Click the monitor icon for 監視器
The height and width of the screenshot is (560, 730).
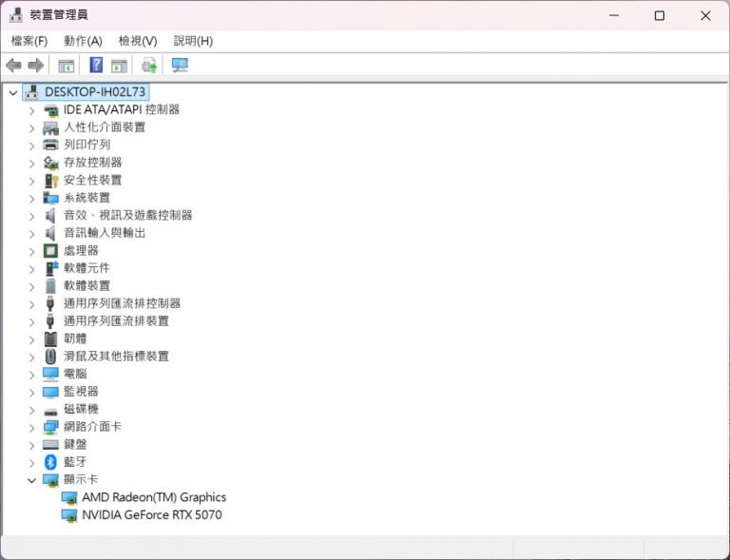[x=50, y=392]
